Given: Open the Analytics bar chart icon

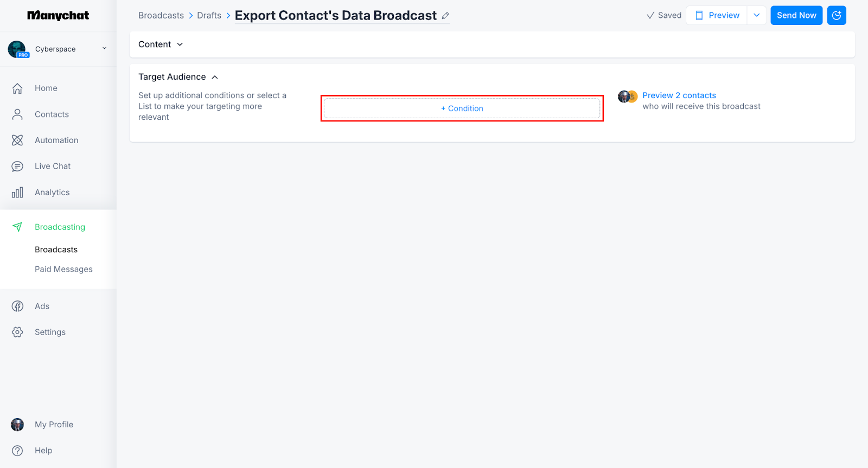Looking at the screenshot, I should (17, 193).
